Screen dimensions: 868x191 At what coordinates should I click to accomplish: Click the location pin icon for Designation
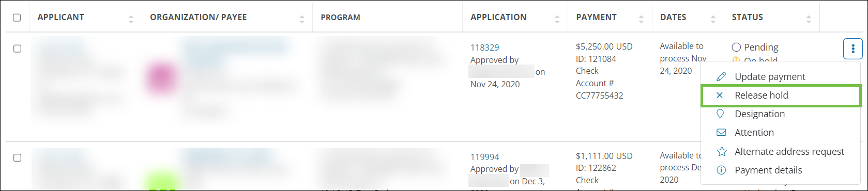(x=720, y=114)
